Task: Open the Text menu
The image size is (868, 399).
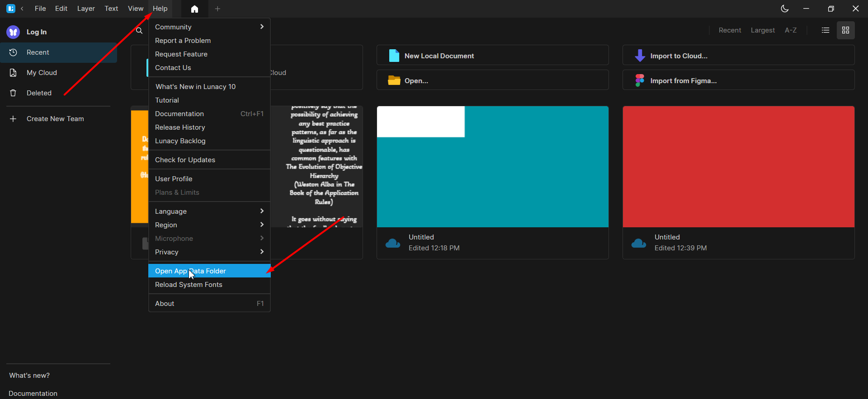Action: [x=111, y=9]
